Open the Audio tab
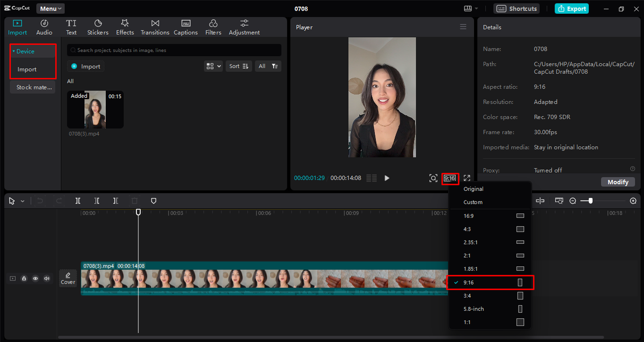The image size is (644, 342). click(44, 27)
